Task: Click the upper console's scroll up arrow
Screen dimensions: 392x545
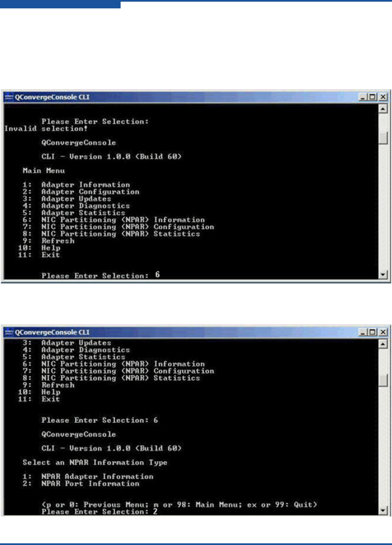Action: [384, 109]
